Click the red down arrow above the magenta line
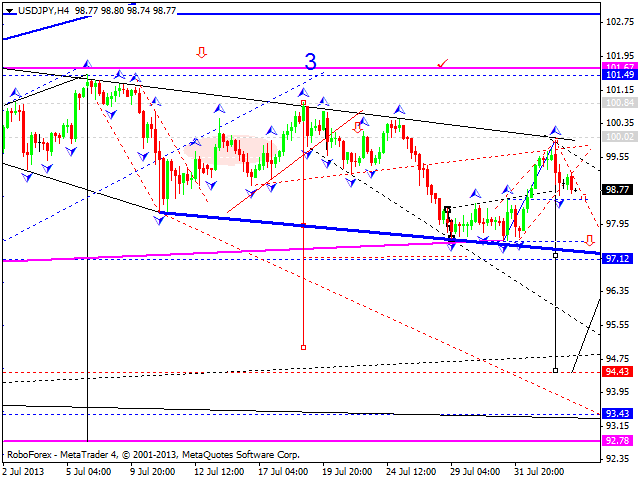This screenshot has width=640, height=480. pos(202,52)
